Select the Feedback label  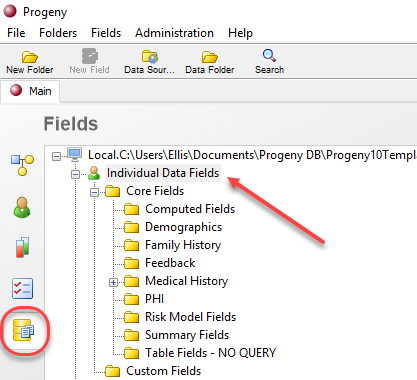(x=170, y=263)
